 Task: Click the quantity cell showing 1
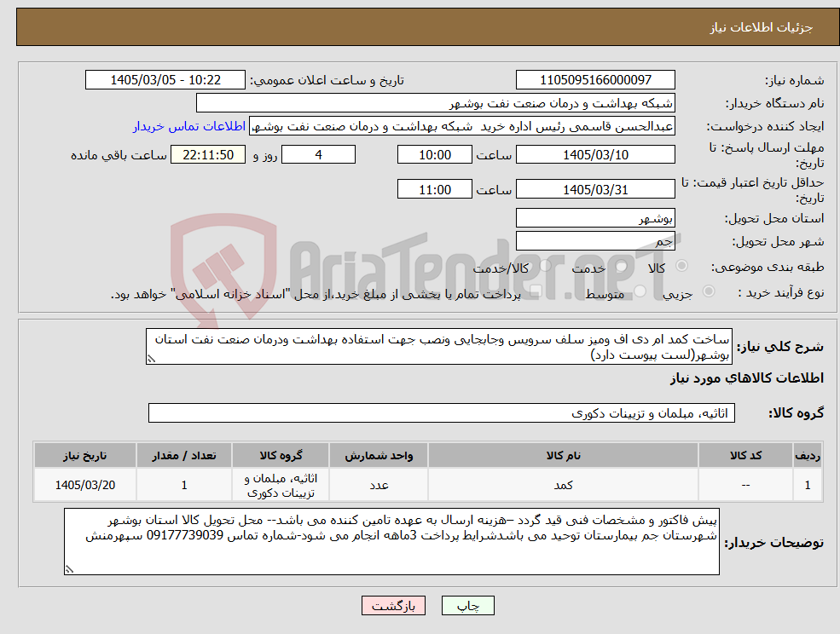tap(183, 485)
